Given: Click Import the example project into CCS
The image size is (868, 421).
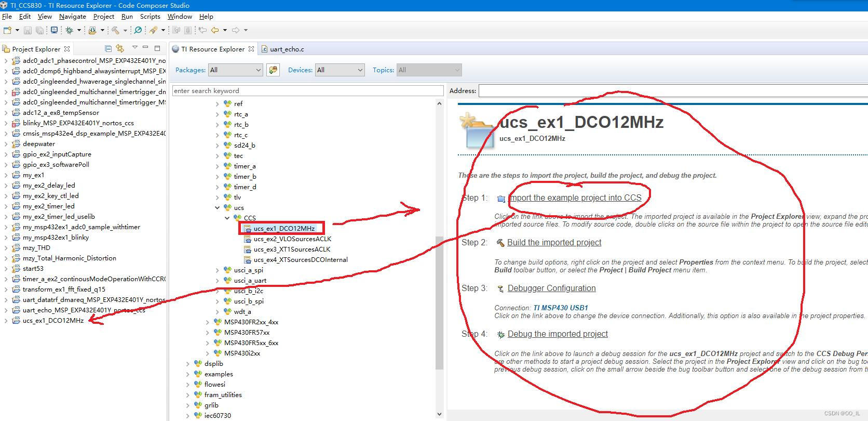Looking at the screenshot, I should 575,198.
